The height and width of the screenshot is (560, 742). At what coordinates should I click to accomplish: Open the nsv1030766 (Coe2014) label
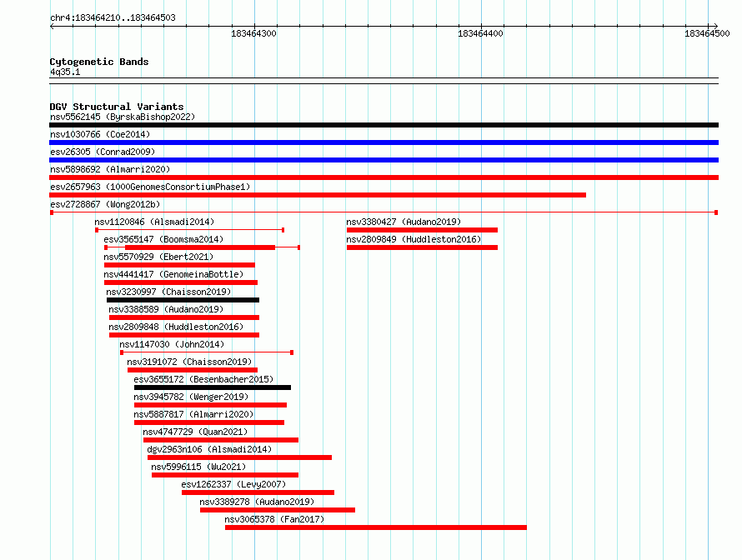coord(100,134)
